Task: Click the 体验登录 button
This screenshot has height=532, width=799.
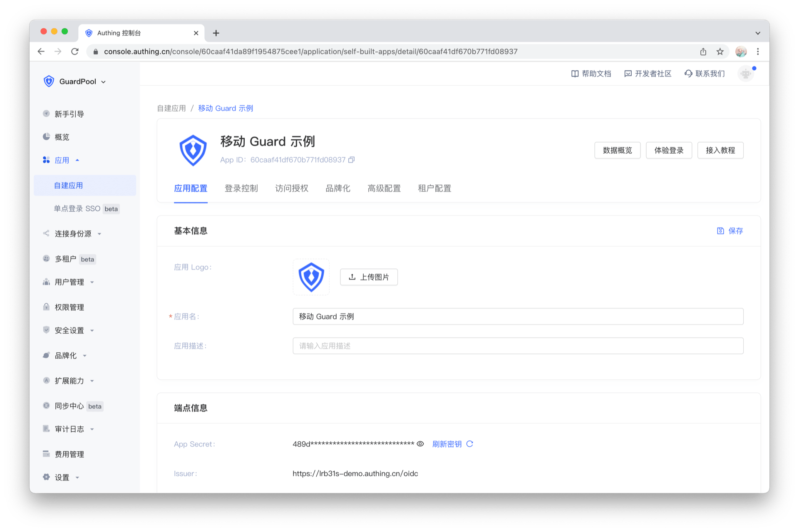Action: (668, 150)
